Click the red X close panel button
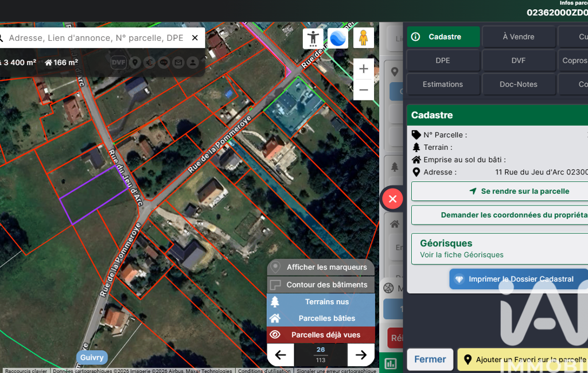Screen dimensions: 588x373 392,199
